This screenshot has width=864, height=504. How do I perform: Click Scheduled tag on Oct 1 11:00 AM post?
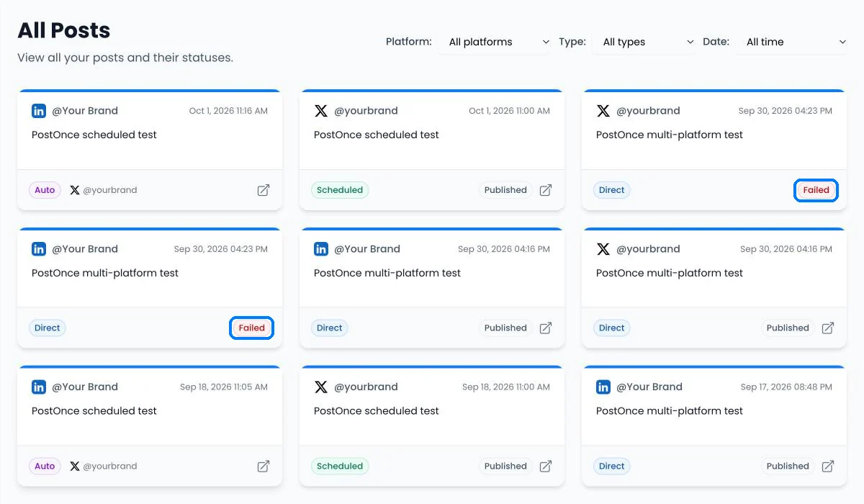pos(340,190)
